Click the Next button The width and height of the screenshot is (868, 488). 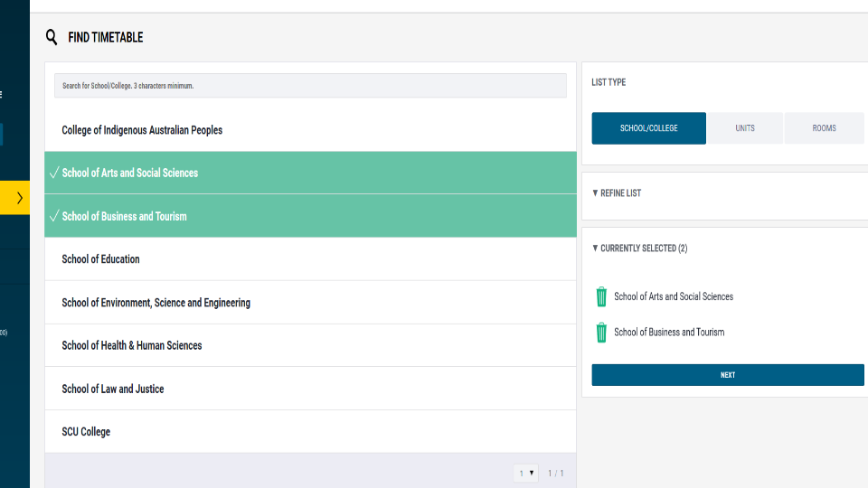click(x=727, y=375)
